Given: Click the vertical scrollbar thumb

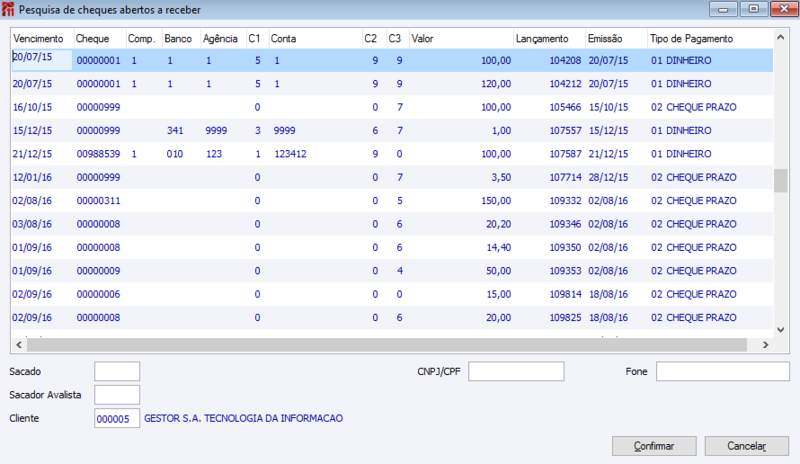Looking at the screenshot, I should click(780, 181).
